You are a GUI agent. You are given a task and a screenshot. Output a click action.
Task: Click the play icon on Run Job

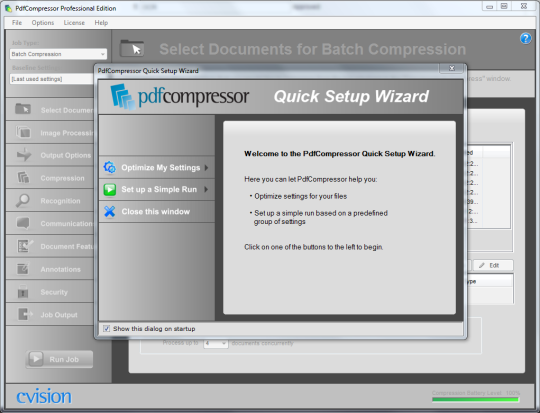point(36,359)
